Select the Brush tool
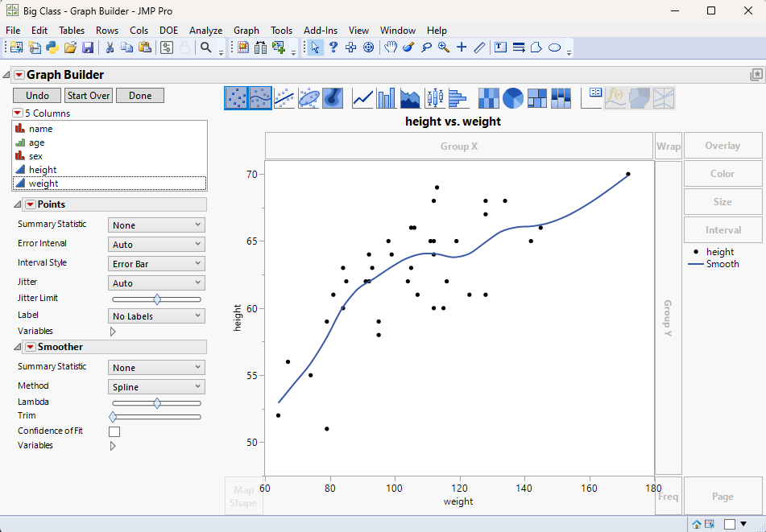 coord(408,47)
